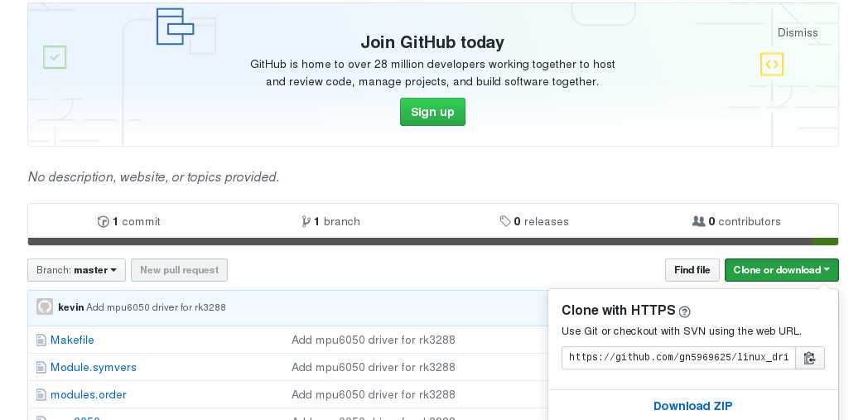Click the repository language color bar
Viewport: 868px width, 420px height.
click(x=433, y=241)
